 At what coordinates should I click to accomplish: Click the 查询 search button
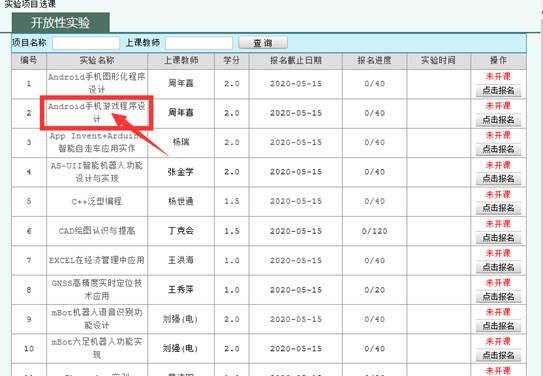263,43
